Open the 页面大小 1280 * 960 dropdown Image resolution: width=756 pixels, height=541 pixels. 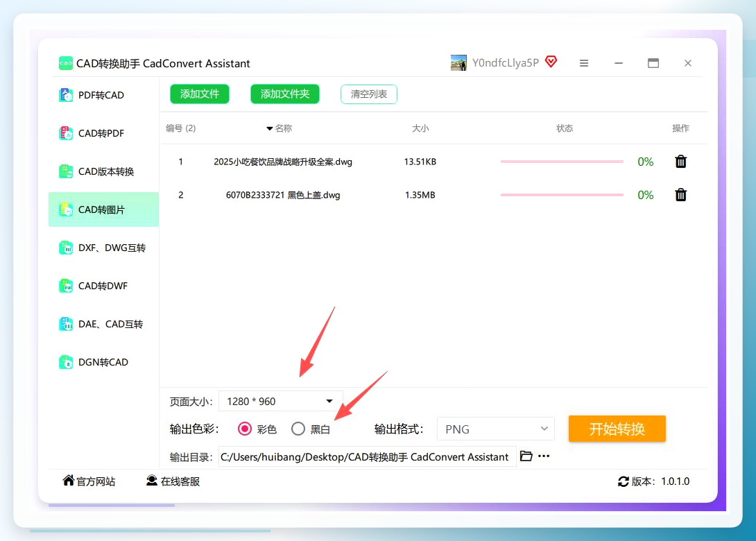pos(281,401)
